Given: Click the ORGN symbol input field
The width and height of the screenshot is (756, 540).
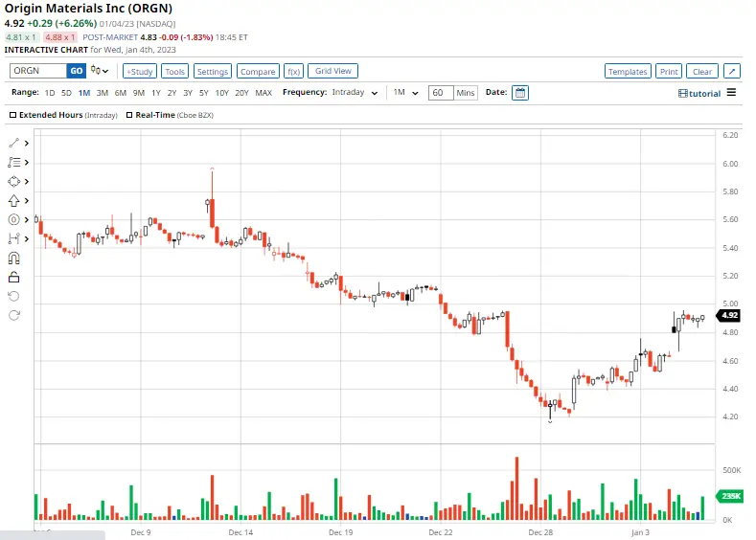Looking at the screenshot, I should point(38,71).
